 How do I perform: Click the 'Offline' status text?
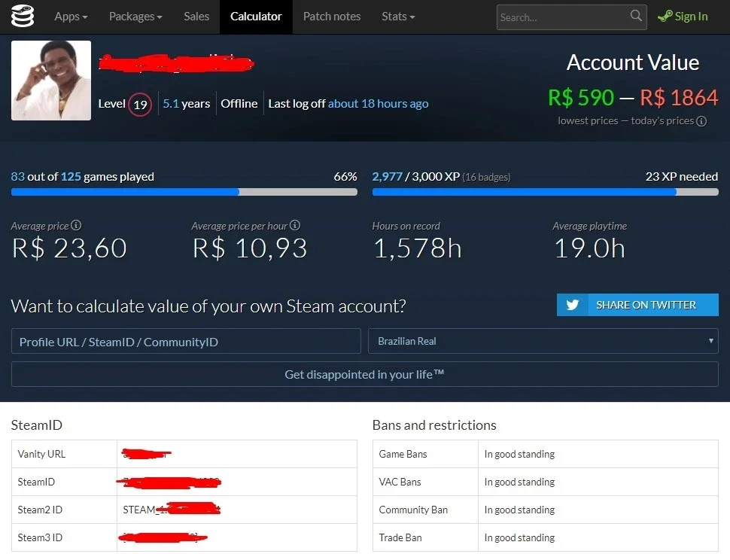(x=239, y=103)
